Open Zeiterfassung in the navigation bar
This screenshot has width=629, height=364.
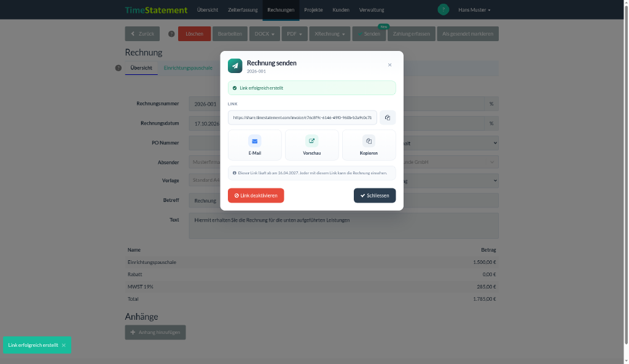pos(243,10)
